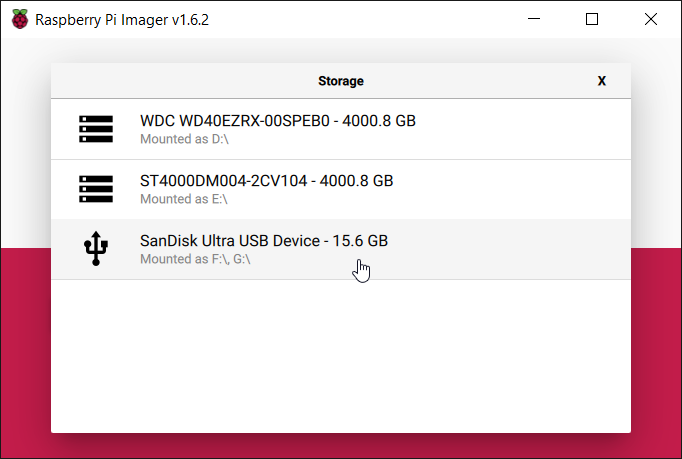Click the white background strip above the Storage dialog
This screenshot has height=459, width=682.
340,50
